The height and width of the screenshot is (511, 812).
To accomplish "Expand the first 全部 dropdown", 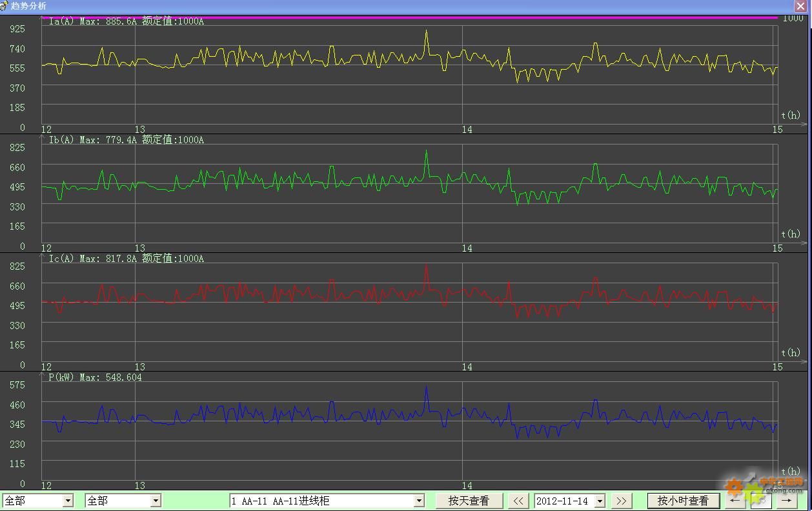I will point(68,501).
